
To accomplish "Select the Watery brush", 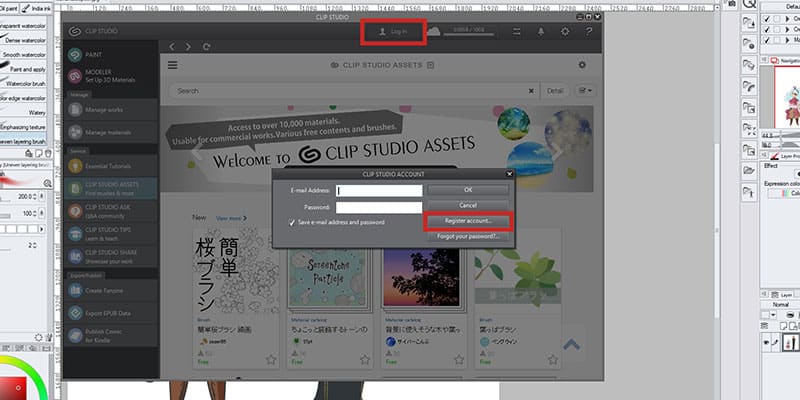I will point(23,112).
